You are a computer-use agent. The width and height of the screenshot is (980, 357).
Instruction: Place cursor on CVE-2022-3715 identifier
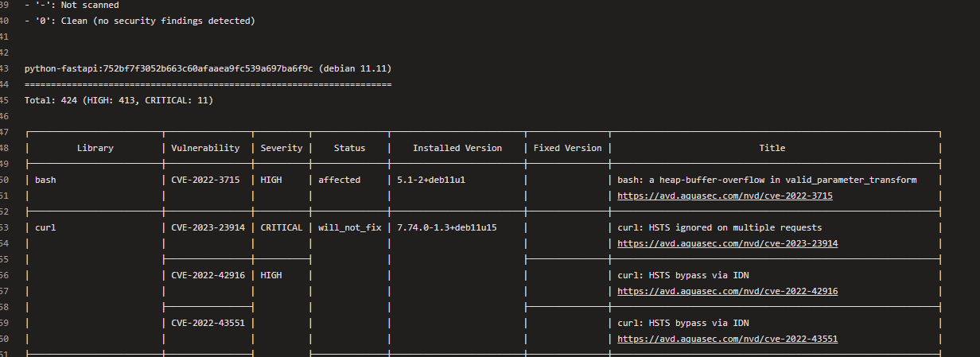205,180
